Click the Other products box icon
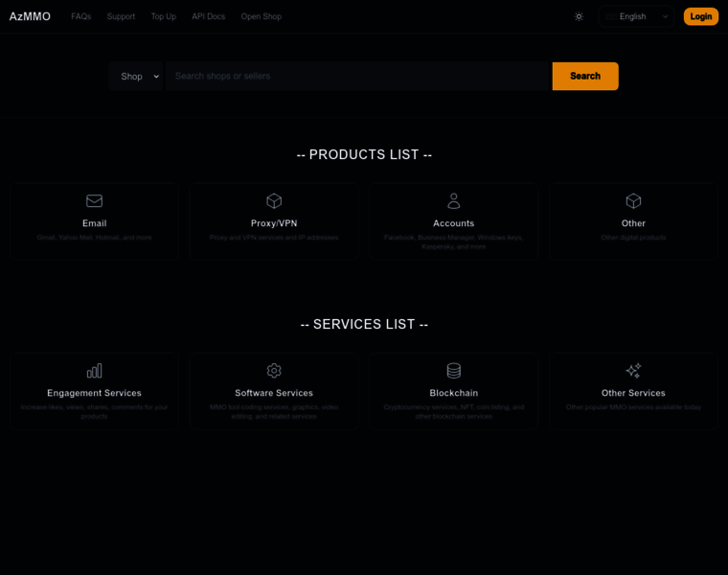728x575 pixels. 633,201
